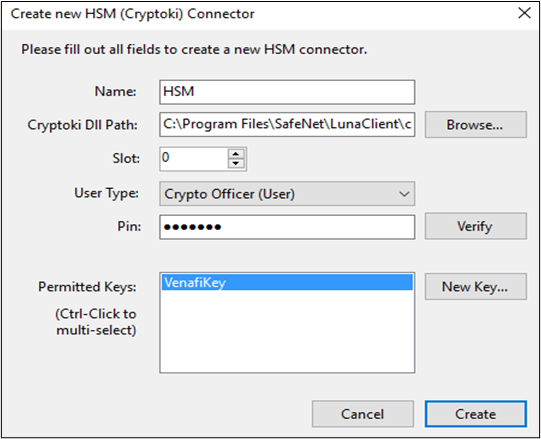This screenshot has width=541, height=439.
Task: Verify the entered Pin
Action: coord(476,226)
